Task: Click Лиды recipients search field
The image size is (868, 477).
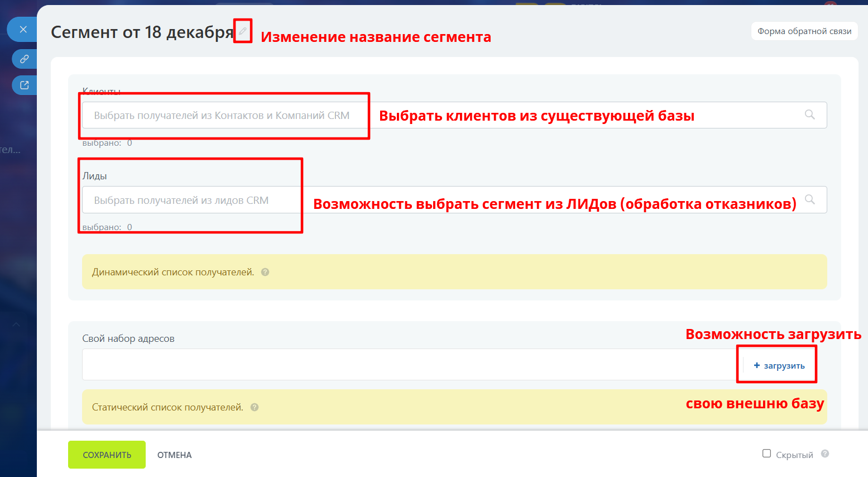Action: 454,200
